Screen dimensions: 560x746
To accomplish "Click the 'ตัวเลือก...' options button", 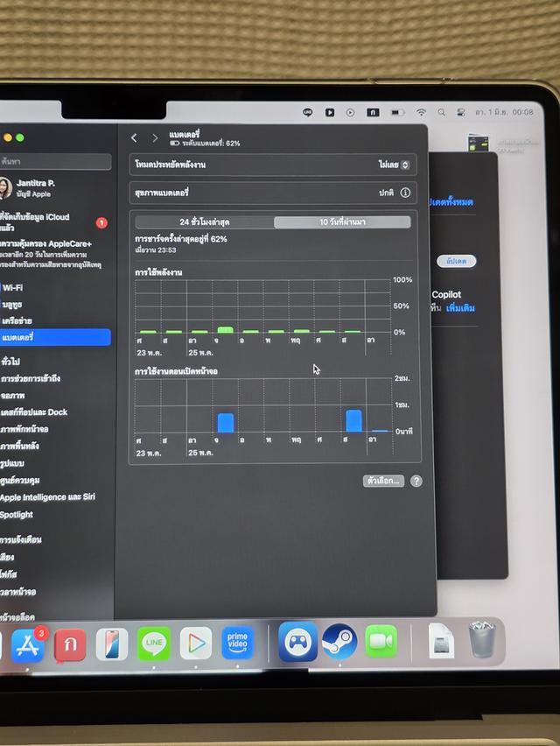I will click(383, 481).
